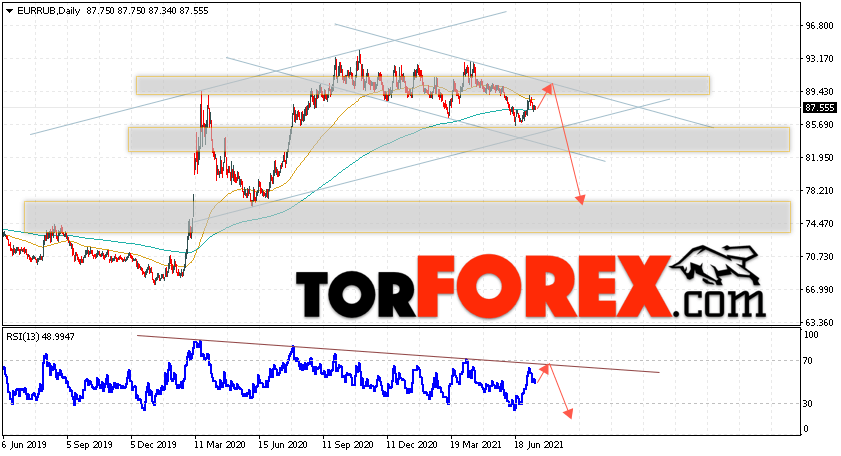Click the 63.360 price scale value
Viewport: 841px width, 456px height.
coord(820,322)
